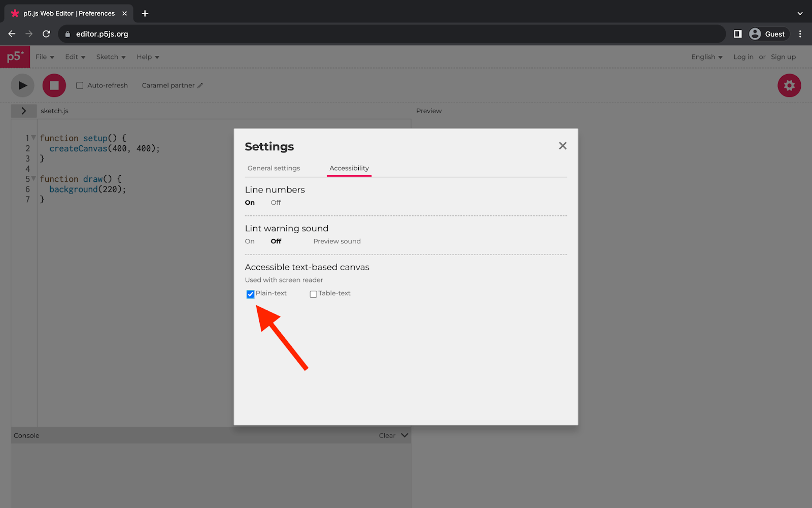This screenshot has height=508, width=812.
Task: Expand the Console Clear chevron
Action: click(x=404, y=435)
